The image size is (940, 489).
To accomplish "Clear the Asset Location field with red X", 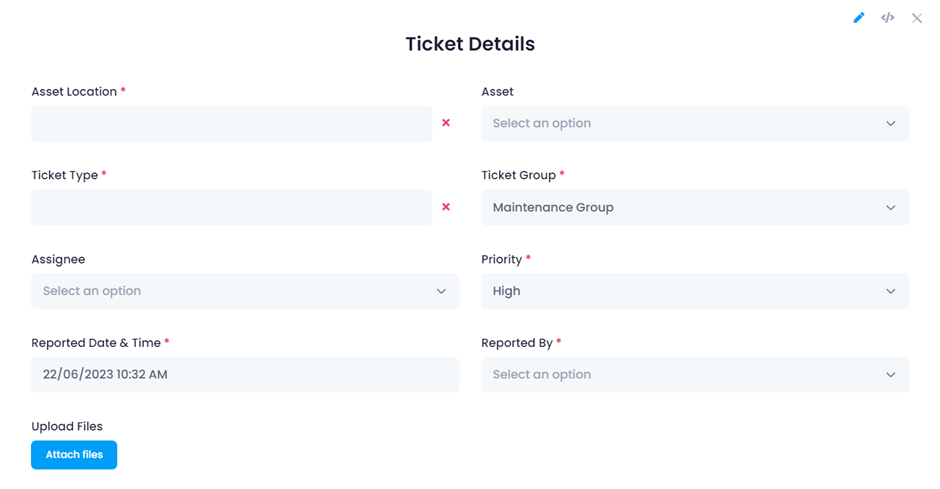I will (x=446, y=123).
